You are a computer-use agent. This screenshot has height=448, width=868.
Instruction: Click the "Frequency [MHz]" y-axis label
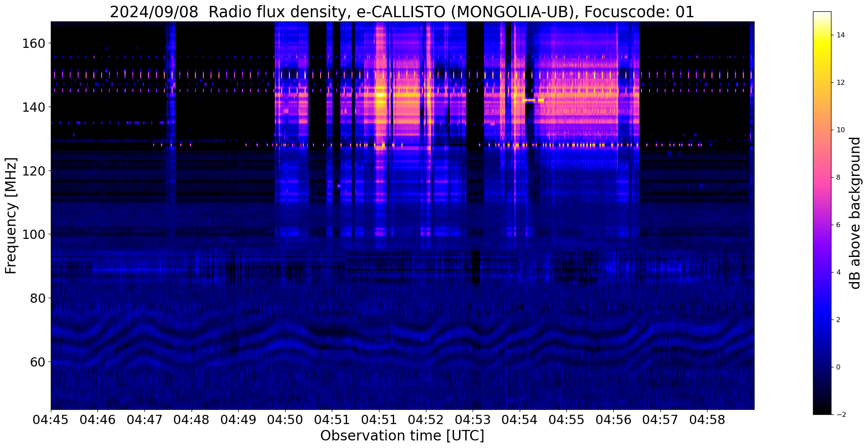(11, 216)
